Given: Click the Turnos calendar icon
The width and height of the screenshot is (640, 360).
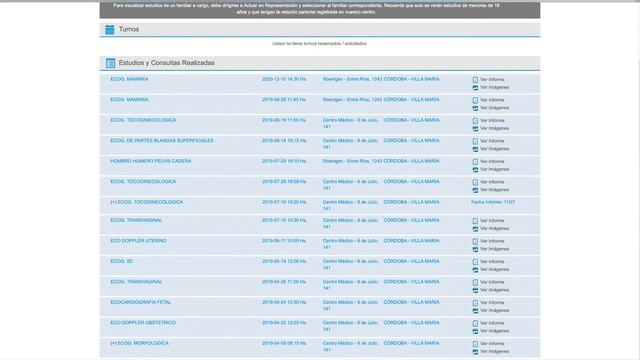Looking at the screenshot, I should pyautogui.click(x=110, y=29).
